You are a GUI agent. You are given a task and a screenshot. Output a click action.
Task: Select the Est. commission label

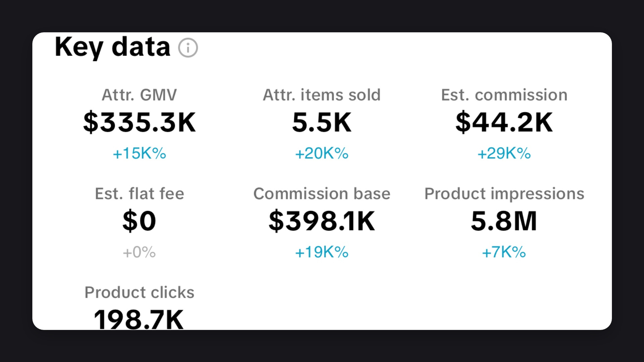[x=504, y=95]
